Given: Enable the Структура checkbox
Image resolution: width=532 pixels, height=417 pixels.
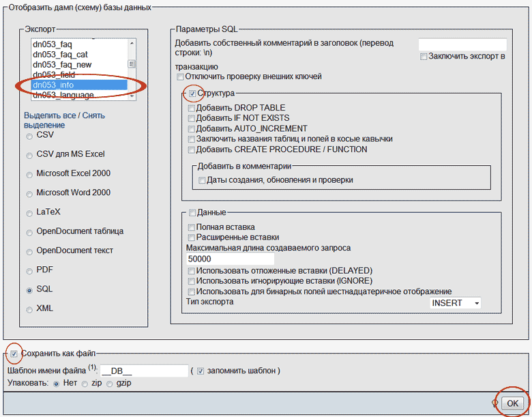Looking at the screenshot, I should tap(192, 94).
